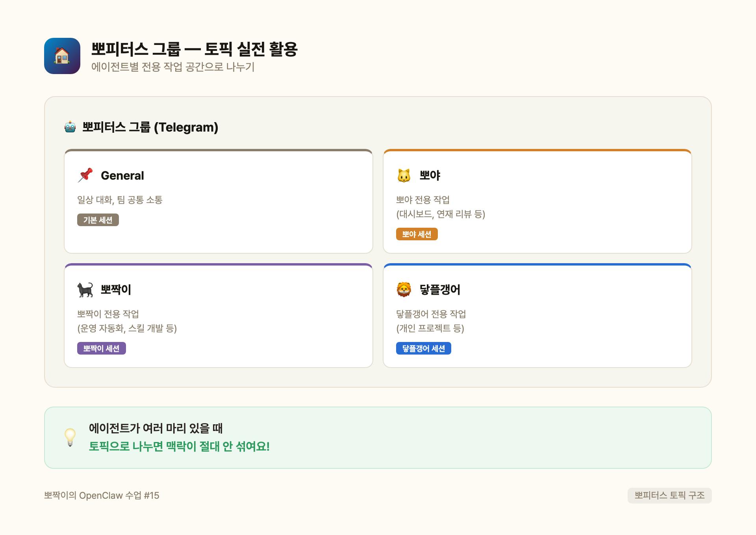Open the 뽀짝이의 OpenClaw 수업 #15 link
756x535 pixels.
pyautogui.click(x=102, y=496)
